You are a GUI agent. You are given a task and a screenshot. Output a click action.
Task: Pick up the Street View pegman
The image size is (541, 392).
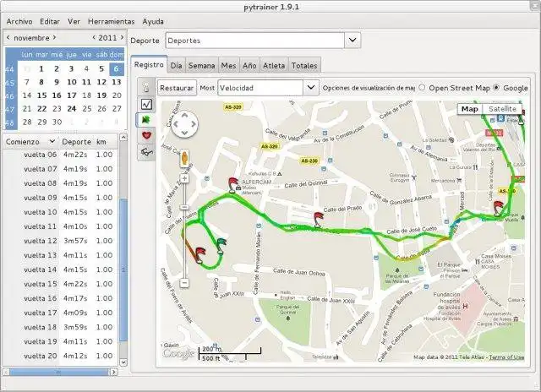point(184,159)
